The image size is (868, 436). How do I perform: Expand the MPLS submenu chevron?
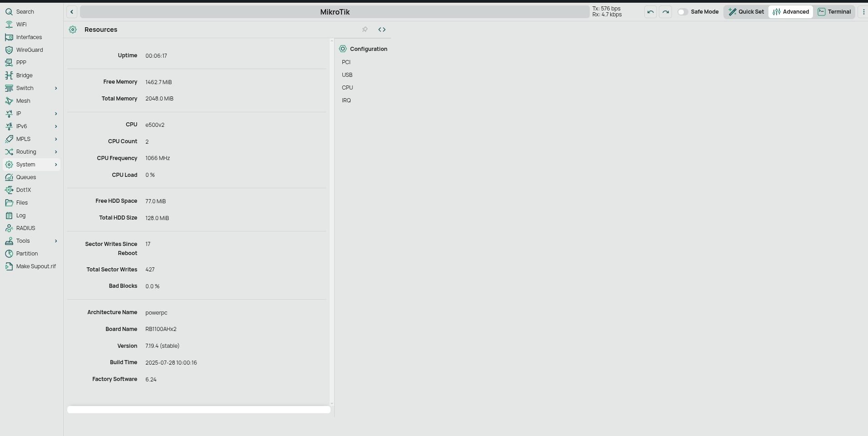[x=56, y=139]
